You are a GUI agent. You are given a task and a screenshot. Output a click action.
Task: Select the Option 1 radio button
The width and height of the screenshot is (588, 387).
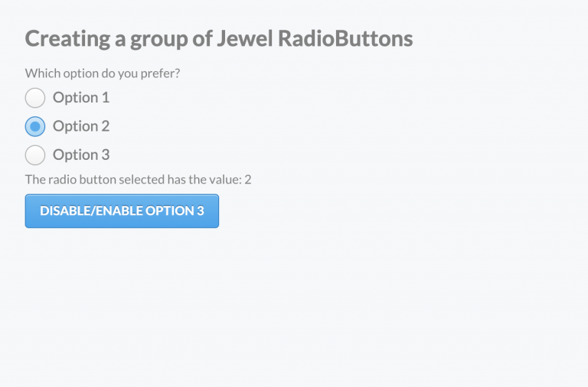(x=35, y=98)
